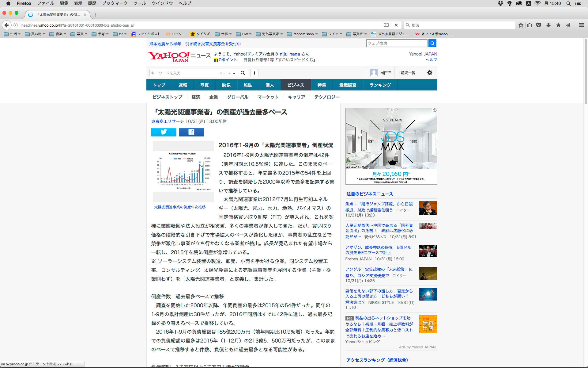Image resolution: width=588 pixels, height=368 pixels.
Task: Open bankruptcy trend chart thumbnail
Action: pyautogui.click(x=183, y=171)
